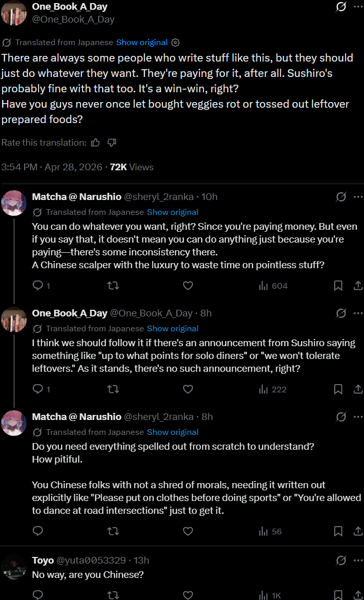Viewport: 364px width, 600px height.
Task: Click Matcha @ Narushio display name in first reply
Action: (x=77, y=197)
